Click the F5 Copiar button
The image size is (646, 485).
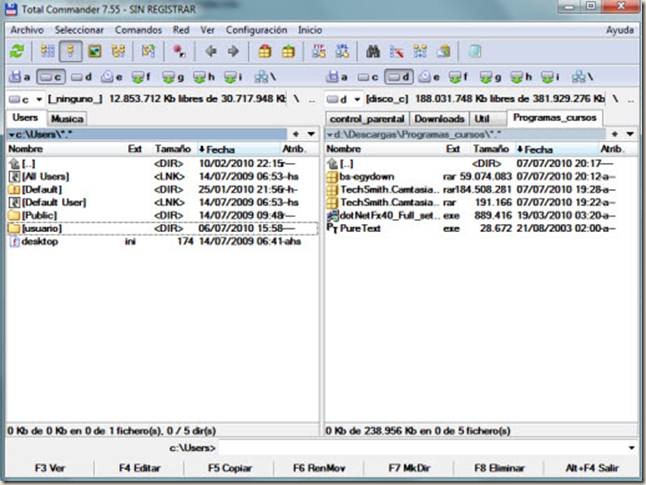pyautogui.click(x=229, y=468)
